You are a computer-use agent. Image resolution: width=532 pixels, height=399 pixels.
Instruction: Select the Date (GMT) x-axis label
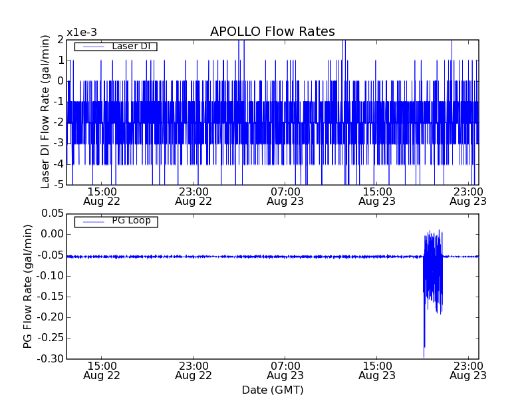pos(272,390)
